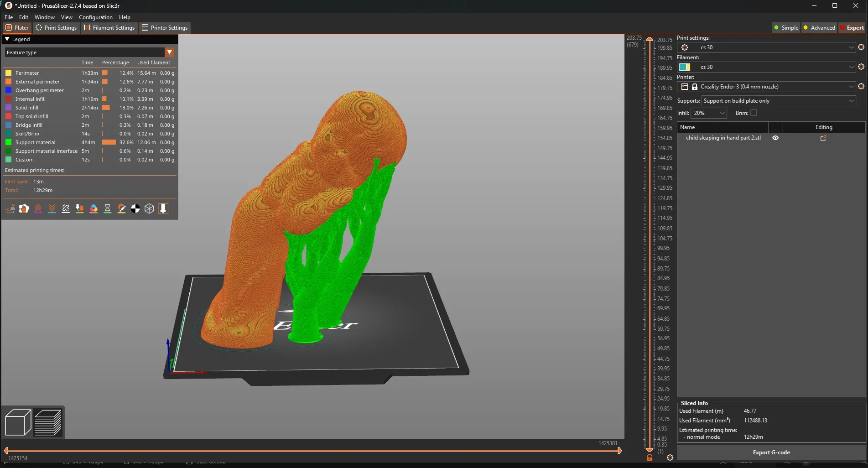Screen dimensions: 868x468
Task: Open Supports dropdown showing build plate only
Action: click(x=779, y=101)
